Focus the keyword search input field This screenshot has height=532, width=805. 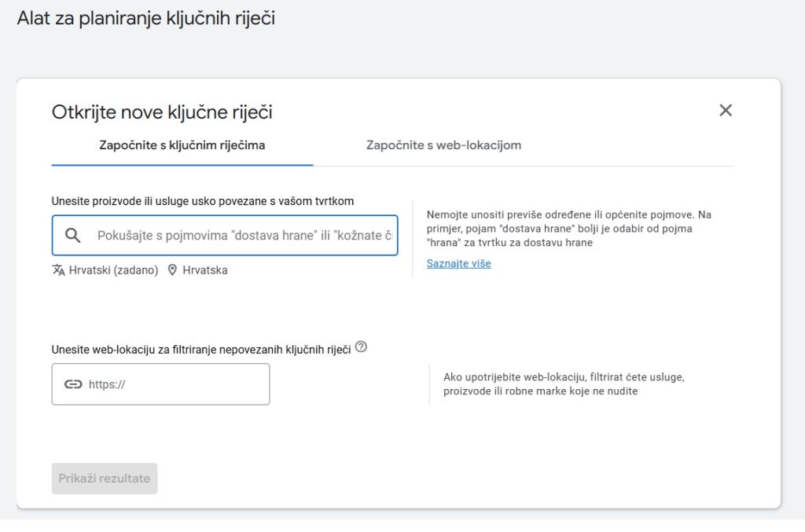244,236
